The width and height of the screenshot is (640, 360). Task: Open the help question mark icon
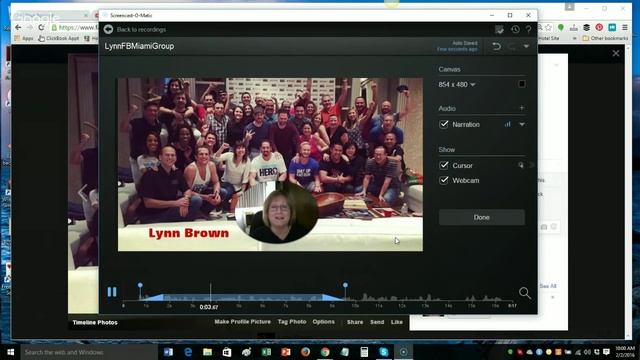coord(529,29)
